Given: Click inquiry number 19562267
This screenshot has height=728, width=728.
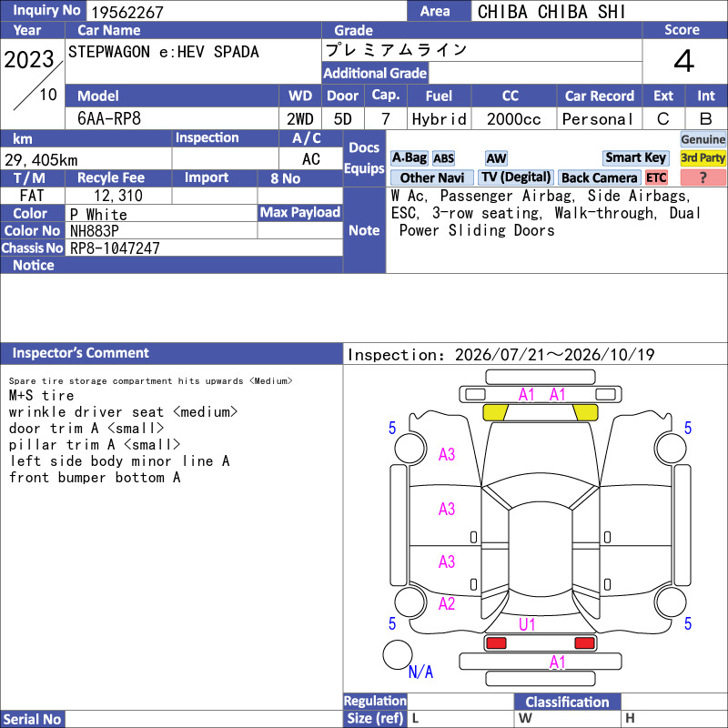Looking at the screenshot, I should pyautogui.click(x=127, y=13).
